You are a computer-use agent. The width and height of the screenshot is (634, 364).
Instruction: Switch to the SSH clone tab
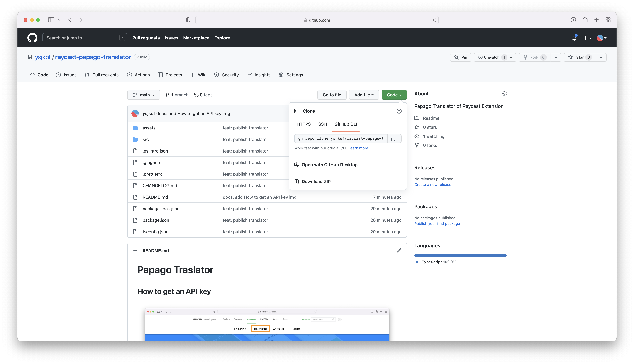tap(322, 124)
